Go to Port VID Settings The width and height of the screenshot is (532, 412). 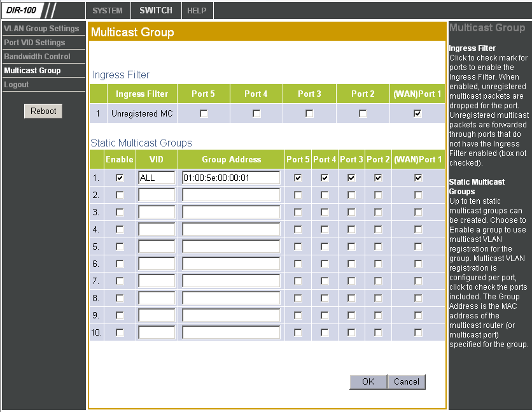point(34,43)
